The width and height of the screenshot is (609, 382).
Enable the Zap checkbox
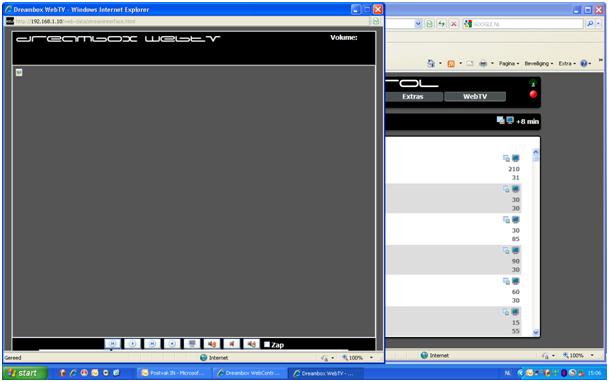coord(267,344)
